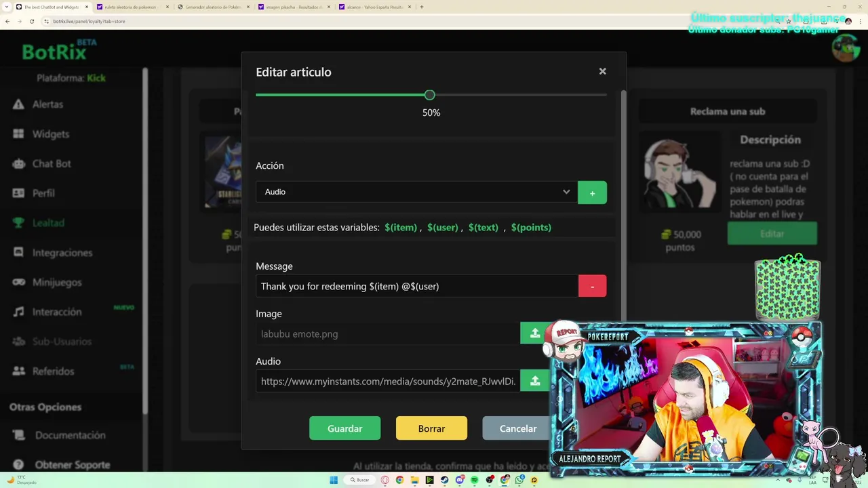Viewport: 868px width, 488px height.
Task: Open WhatsApp from the taskbar
Action: click(520, 480)
